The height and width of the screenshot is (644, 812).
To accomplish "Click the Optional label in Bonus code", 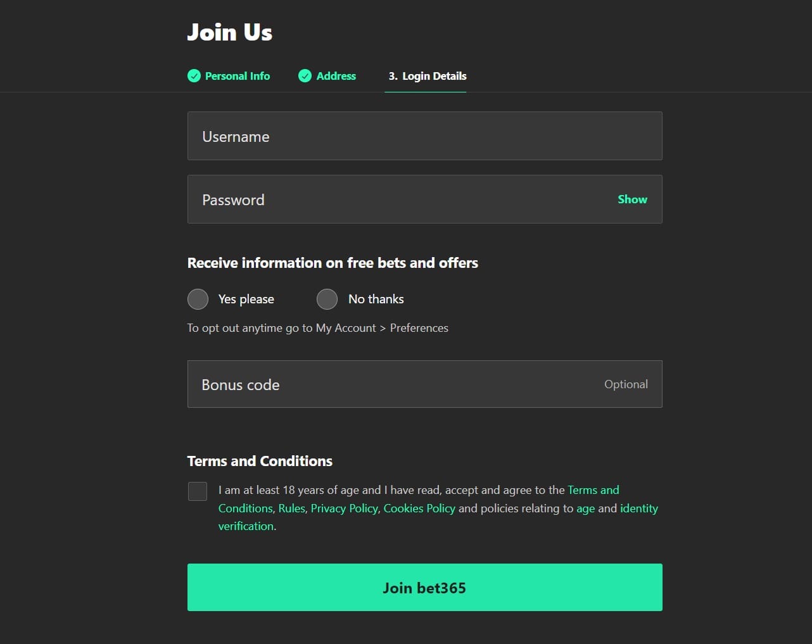I will [626, 384].
